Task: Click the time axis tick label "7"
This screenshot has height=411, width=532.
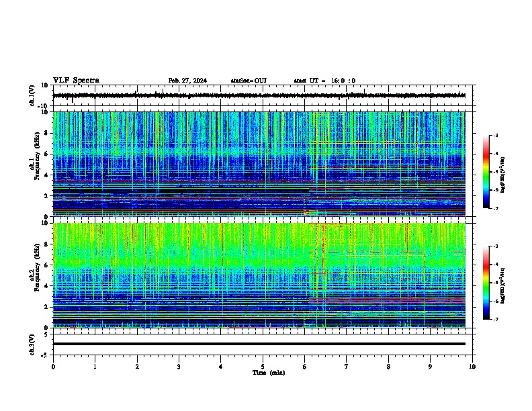Action: tap(347, 367)
